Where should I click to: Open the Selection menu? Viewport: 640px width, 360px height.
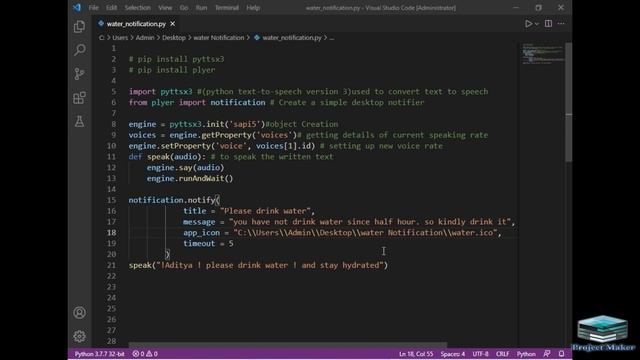click(138, 7)
